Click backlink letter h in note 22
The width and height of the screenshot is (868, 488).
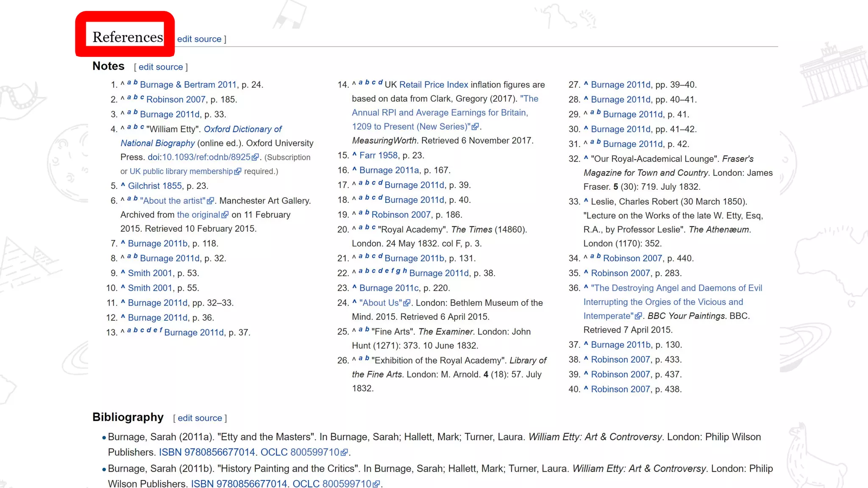405,271
